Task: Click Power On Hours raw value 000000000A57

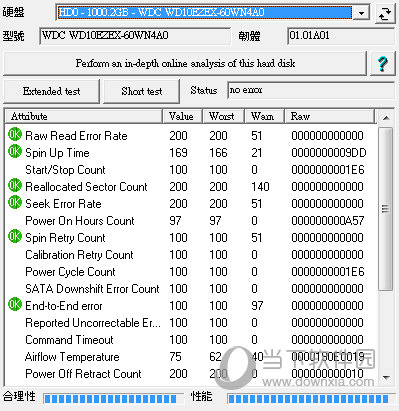Action: (x=328, y=221)
